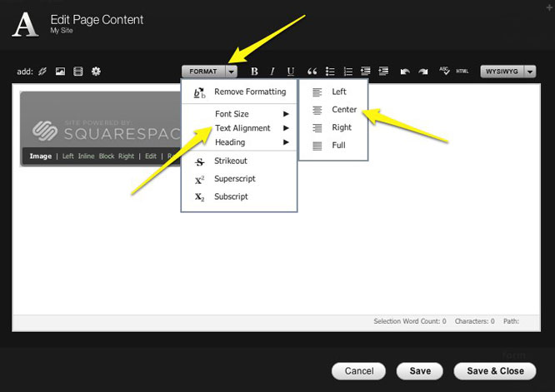
Task: Toggle underline formatting
Action: [290, 72]
